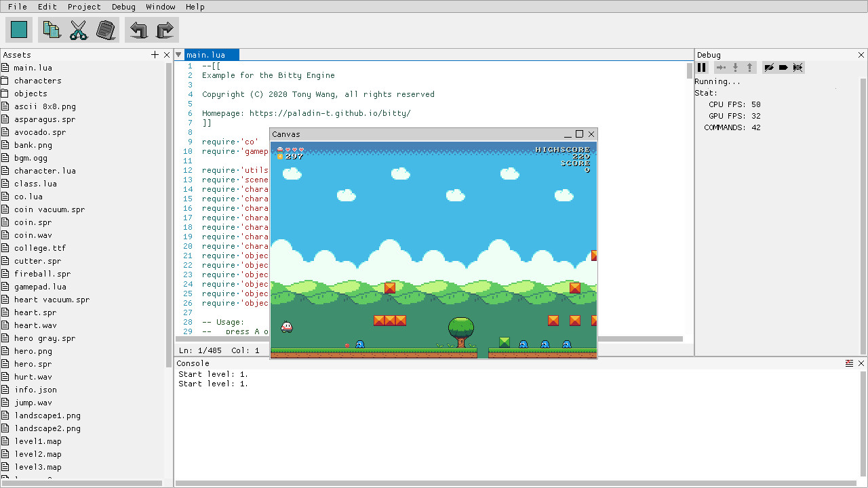This screenshot has height=488, width=868.
Task: Click the Step Into down-arrow debug icon
Action: tap(736, 67)
